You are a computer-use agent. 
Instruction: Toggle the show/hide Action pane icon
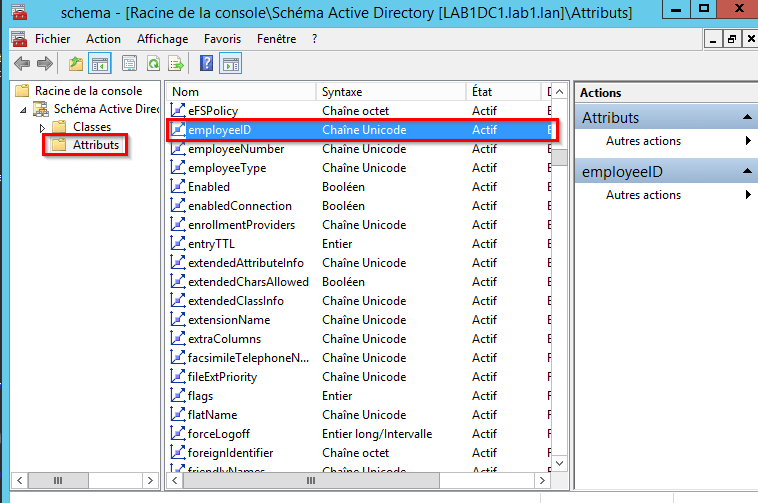point(231,63)
